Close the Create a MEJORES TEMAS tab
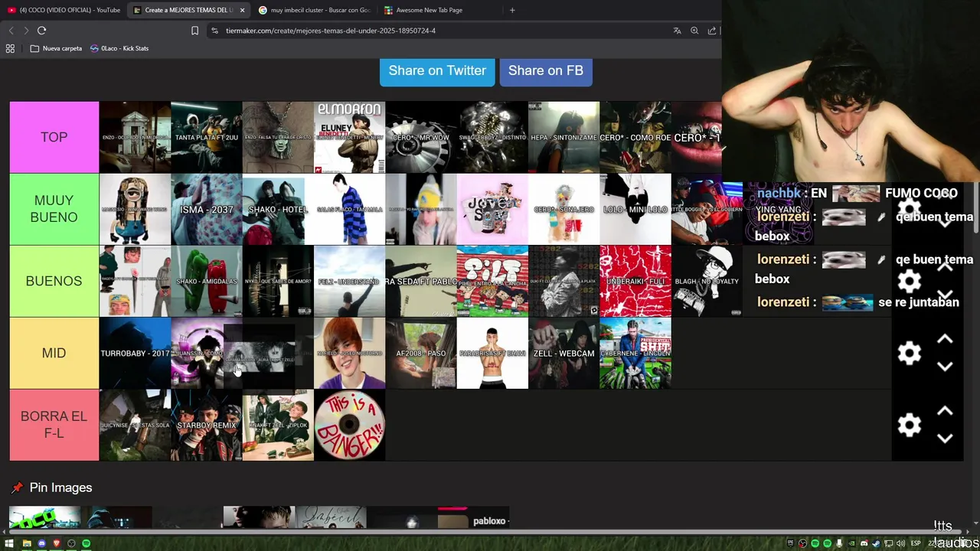 pyautogui.click(x=242, y=10)
